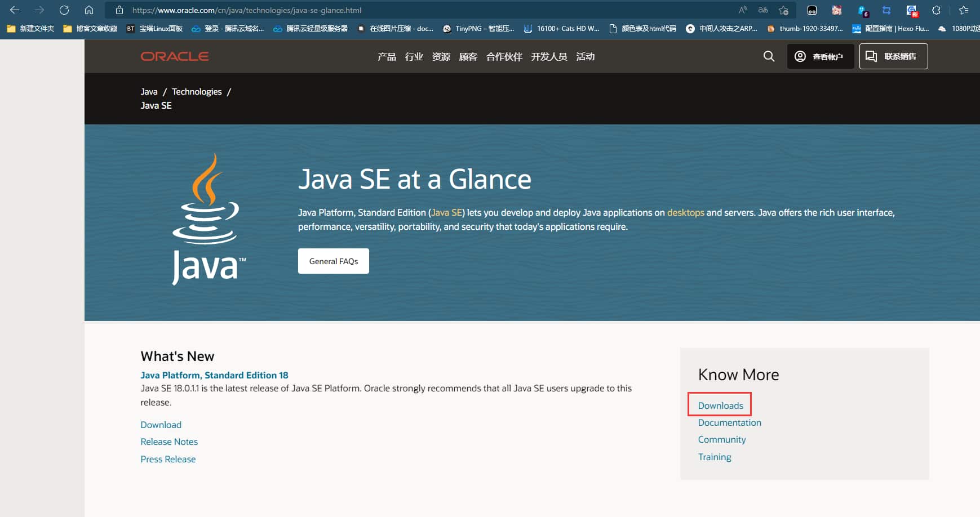The height and width of the screenshot is (517, 980).
Task: Click the General FAQs button
Action: pyautogui.click(x=334, y=261)
